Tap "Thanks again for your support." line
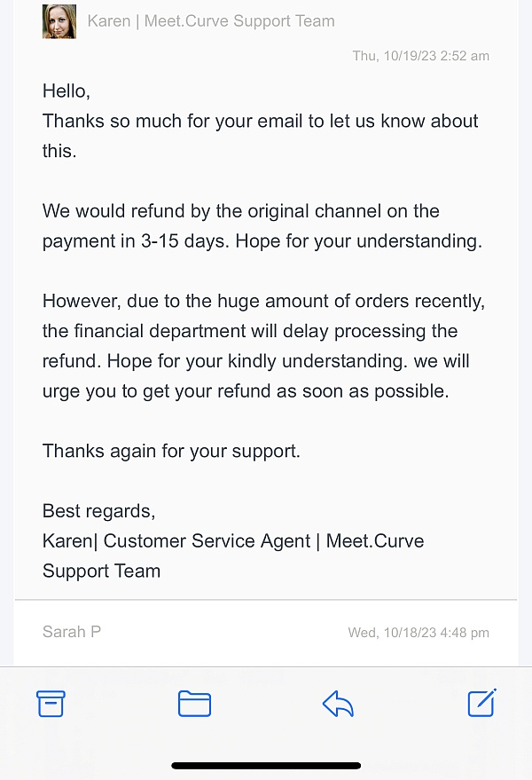This screenshot has width=532, height=780. click(171, 451)
